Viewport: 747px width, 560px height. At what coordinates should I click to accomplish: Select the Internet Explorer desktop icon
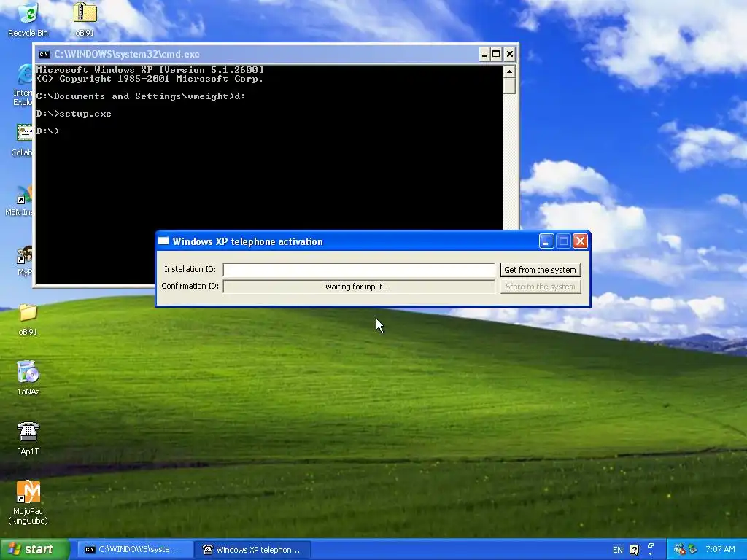coord(25,75)
